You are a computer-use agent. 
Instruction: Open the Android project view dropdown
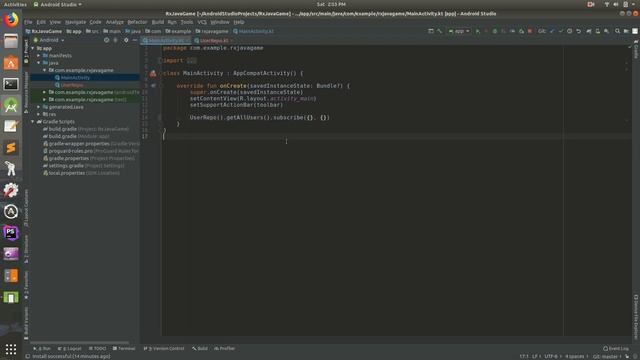click(49, 40)
